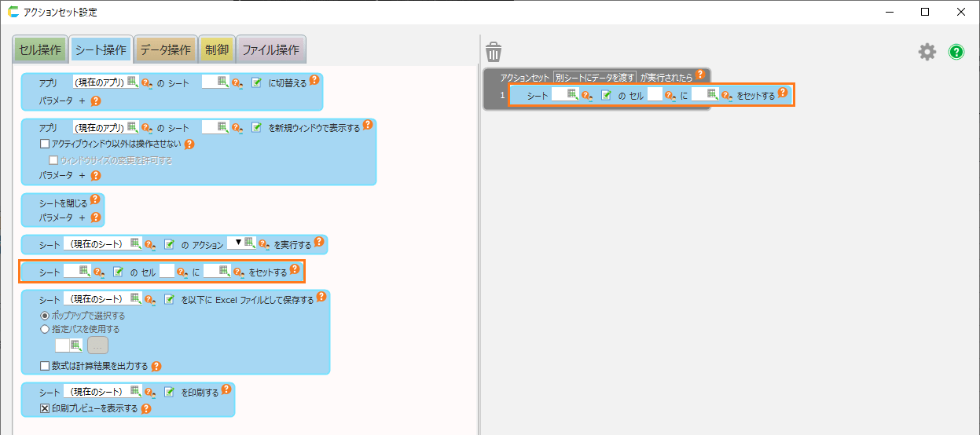Select the 指定パスを使用する radio button
The image size is (980, 435).
click(45, 329)
